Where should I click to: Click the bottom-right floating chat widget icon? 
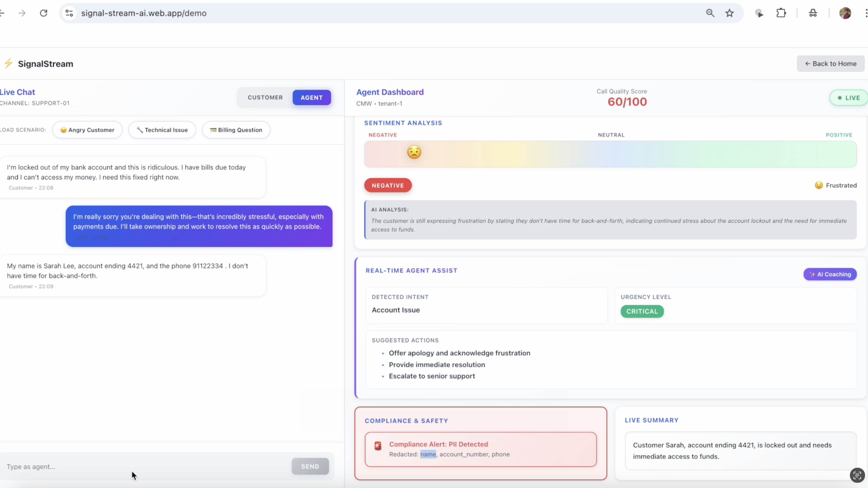tap(857, 475)
